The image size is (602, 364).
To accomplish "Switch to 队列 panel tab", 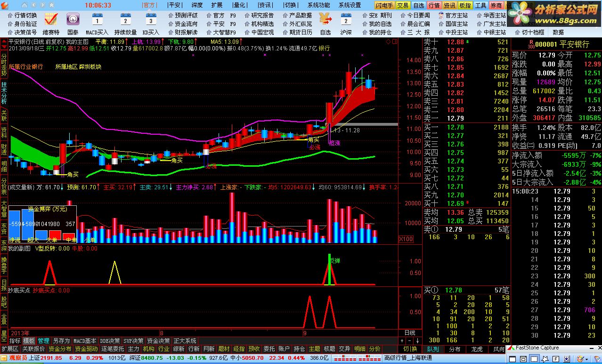I will (x=432, y=349).
